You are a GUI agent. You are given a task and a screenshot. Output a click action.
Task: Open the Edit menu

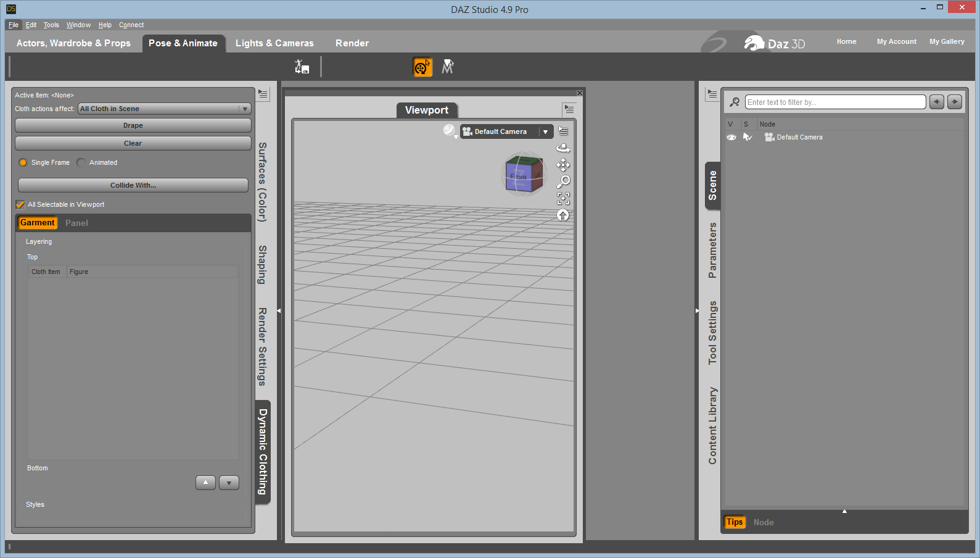coord(31,25)
